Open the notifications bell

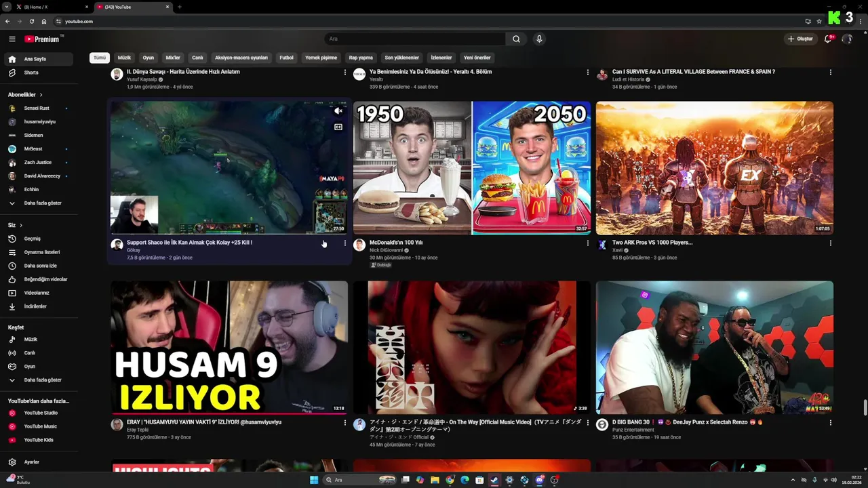[828, 39]
